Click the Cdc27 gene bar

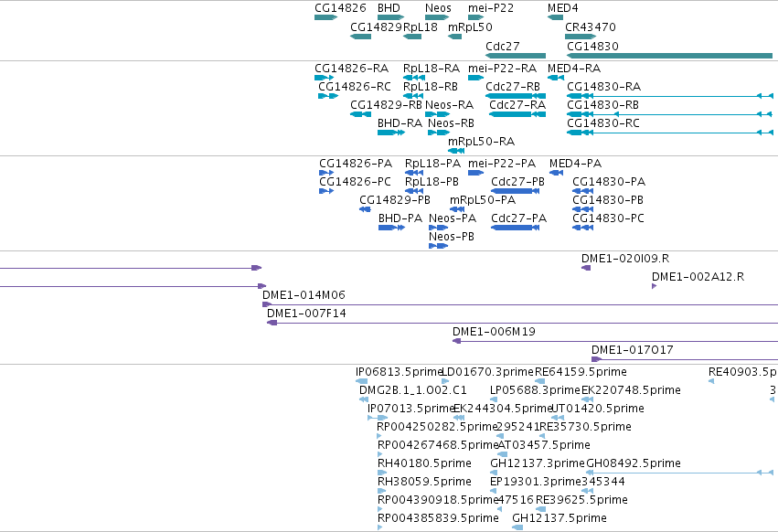pos(516,56)
